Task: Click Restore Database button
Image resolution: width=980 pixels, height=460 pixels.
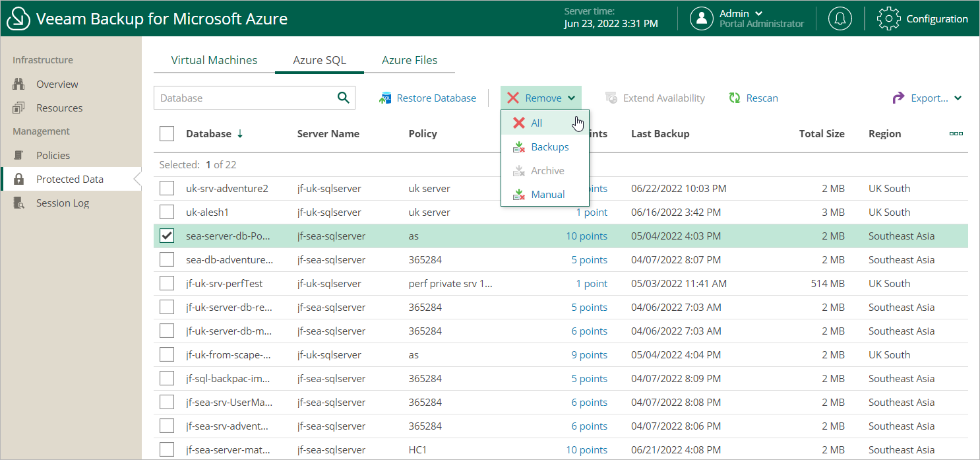Action: point(427,98)
